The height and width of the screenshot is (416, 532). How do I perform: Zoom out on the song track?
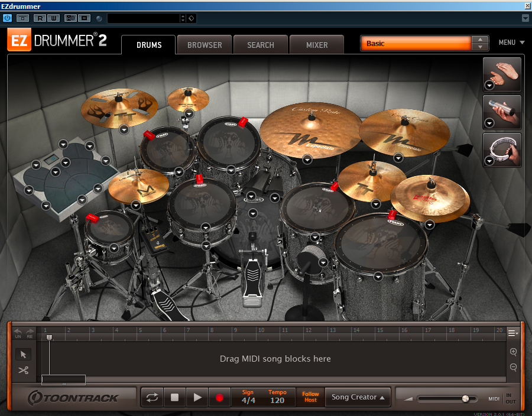[513, 367]
